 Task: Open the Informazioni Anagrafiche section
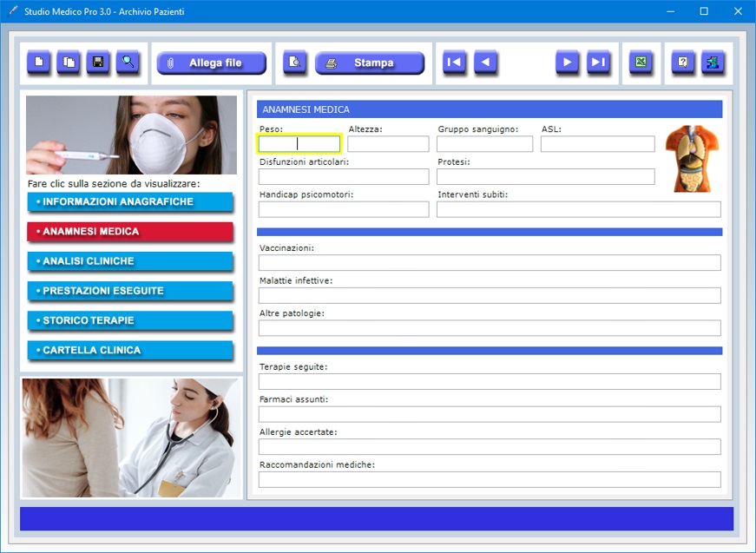[x=130, y=202]
